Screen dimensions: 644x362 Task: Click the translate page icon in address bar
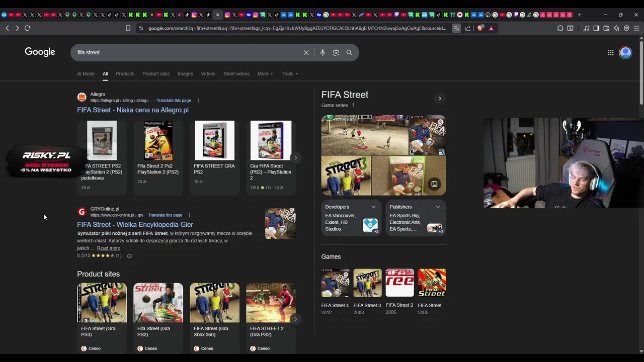click(x=456, y=28)
